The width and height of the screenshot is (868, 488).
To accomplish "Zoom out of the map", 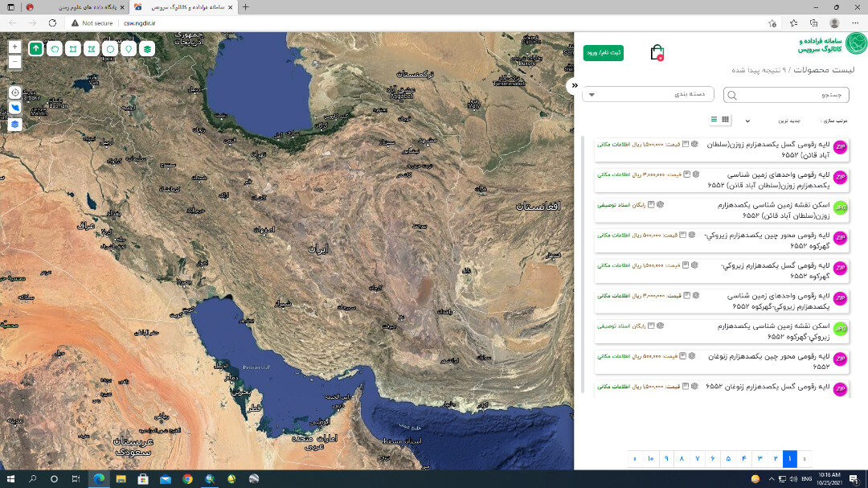I will [14, 62].
